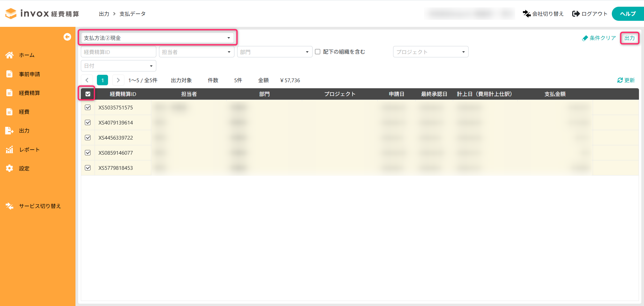Open the 支払方法②現金 dropdown
The height and width of the screenshot is (306, 644).
(x=157, y=38)
